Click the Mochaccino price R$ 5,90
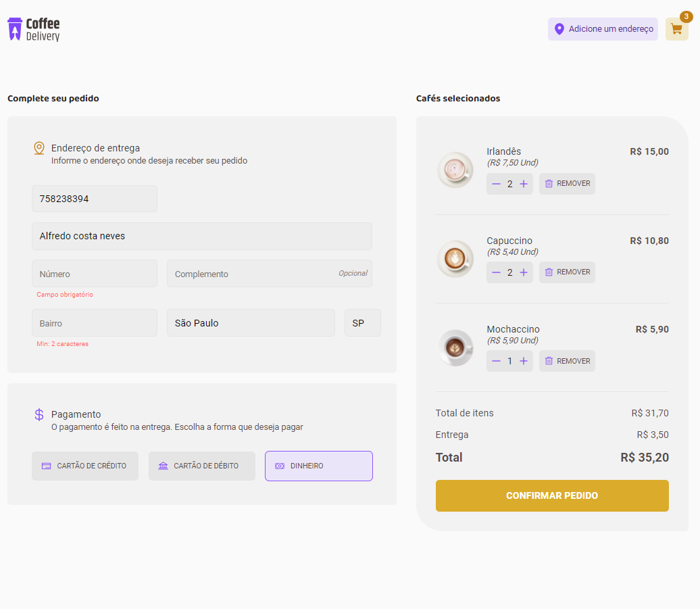 (x=652, y=329)
